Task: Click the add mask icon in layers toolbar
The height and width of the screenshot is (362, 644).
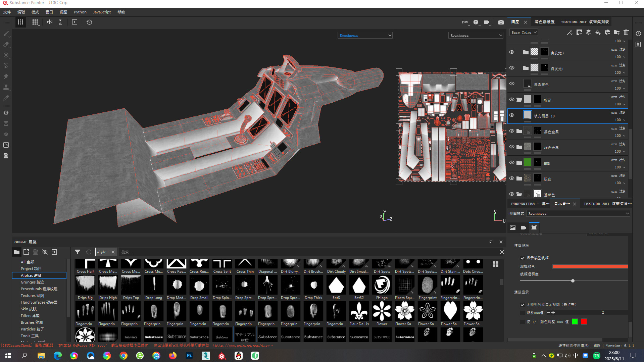Action: (x=579, y=33)
